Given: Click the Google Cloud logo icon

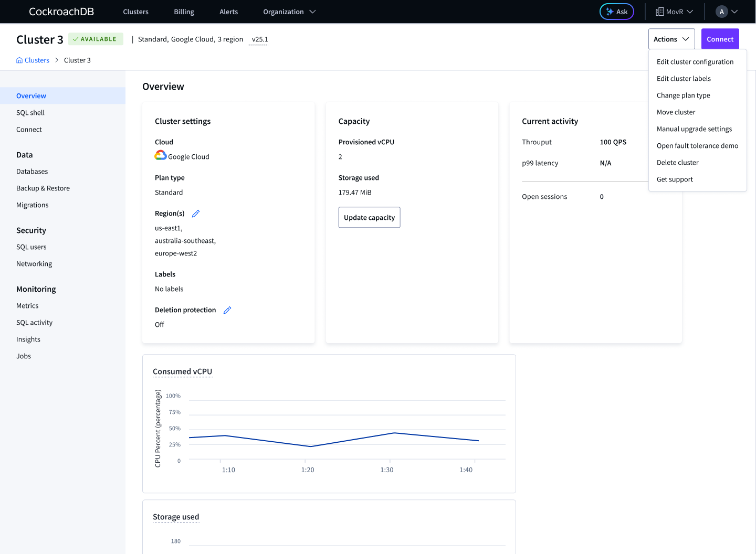Looking at the screenshot, I should [x=161, y=155].
